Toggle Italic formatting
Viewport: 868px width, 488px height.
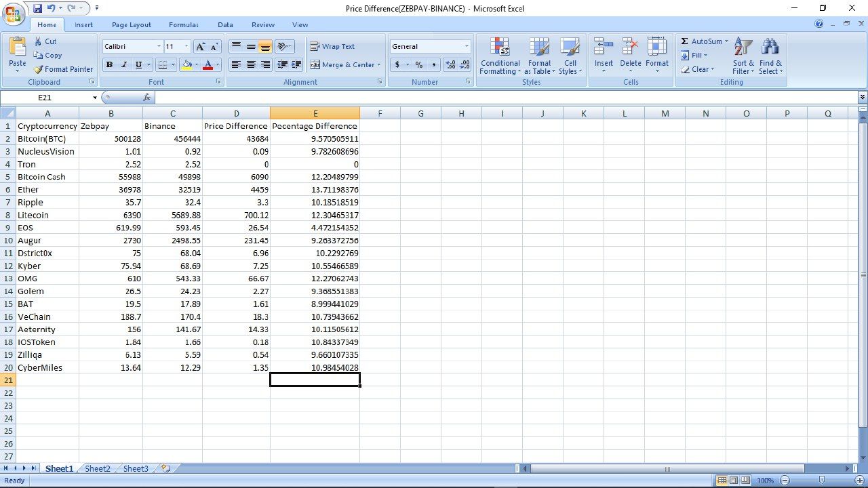click(123, 65)
